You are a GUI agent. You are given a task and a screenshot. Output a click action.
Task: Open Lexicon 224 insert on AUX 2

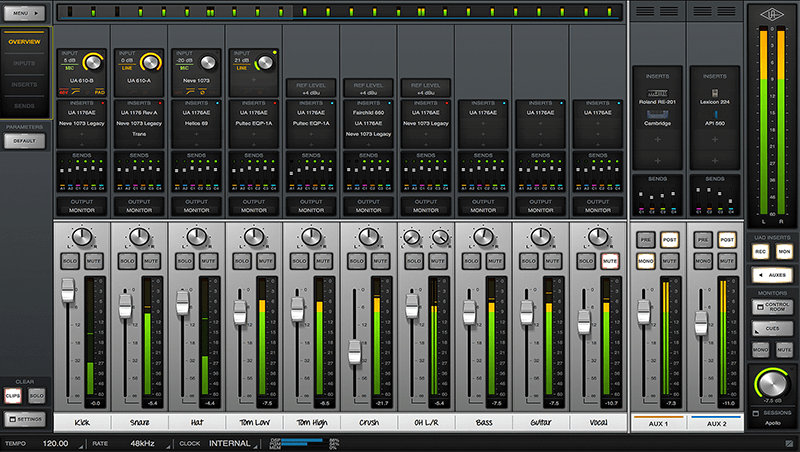(x=714, y=96)
